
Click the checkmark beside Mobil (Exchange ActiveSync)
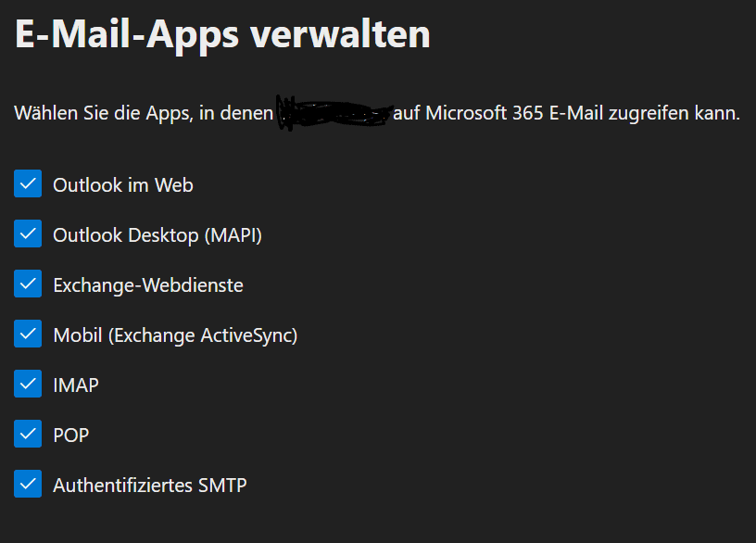pyautogui.click(x=27, y=334)
